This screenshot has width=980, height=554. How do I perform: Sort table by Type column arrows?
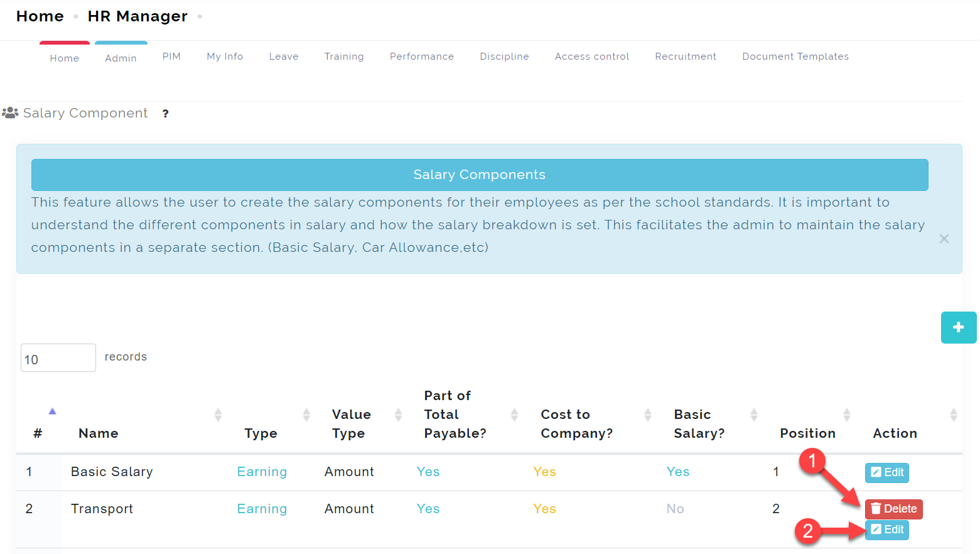(306, 415)
